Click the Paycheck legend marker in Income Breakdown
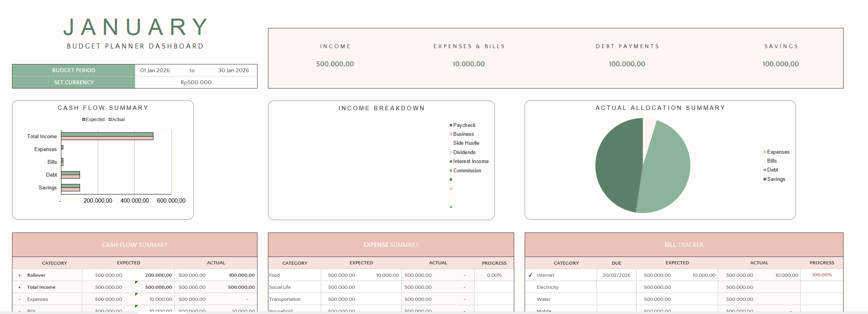Screen dimensions: 868x314 coord(451,125)
